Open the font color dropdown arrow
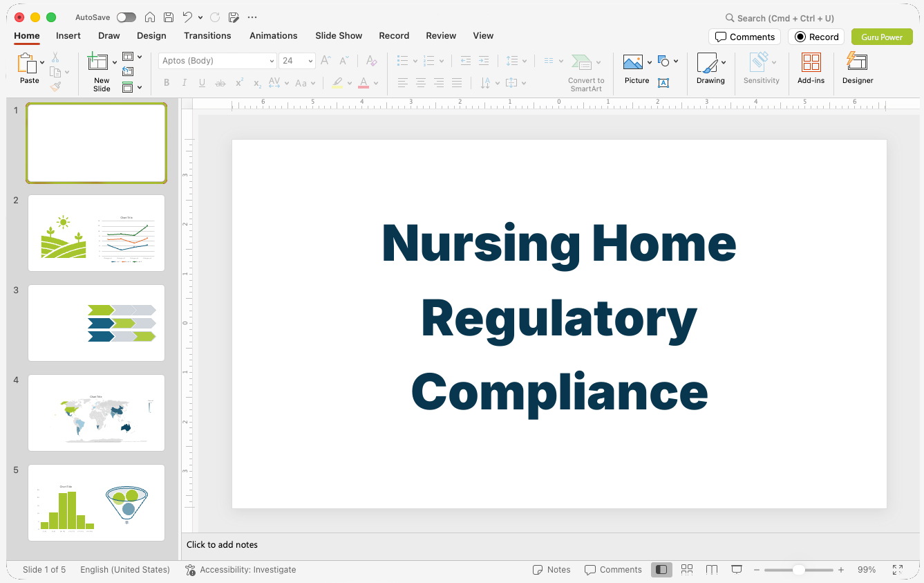The image size is (924, 583). click(x=376, y=83)
